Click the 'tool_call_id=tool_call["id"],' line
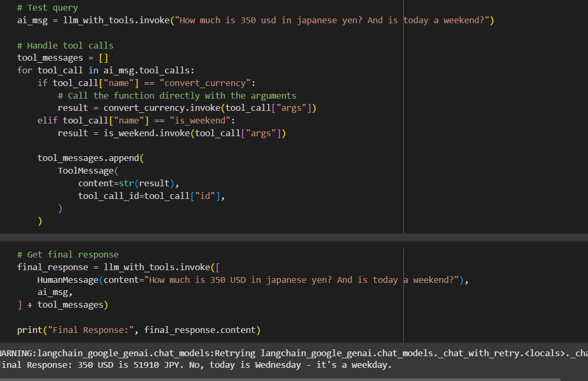This screenshot has height=381, width=588. (151, 196)
